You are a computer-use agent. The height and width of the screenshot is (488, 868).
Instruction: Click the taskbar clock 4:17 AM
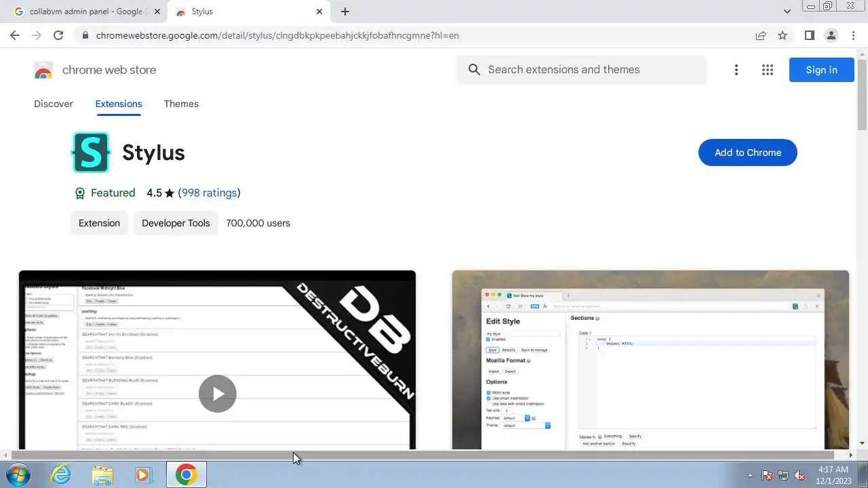coord(833,469)
